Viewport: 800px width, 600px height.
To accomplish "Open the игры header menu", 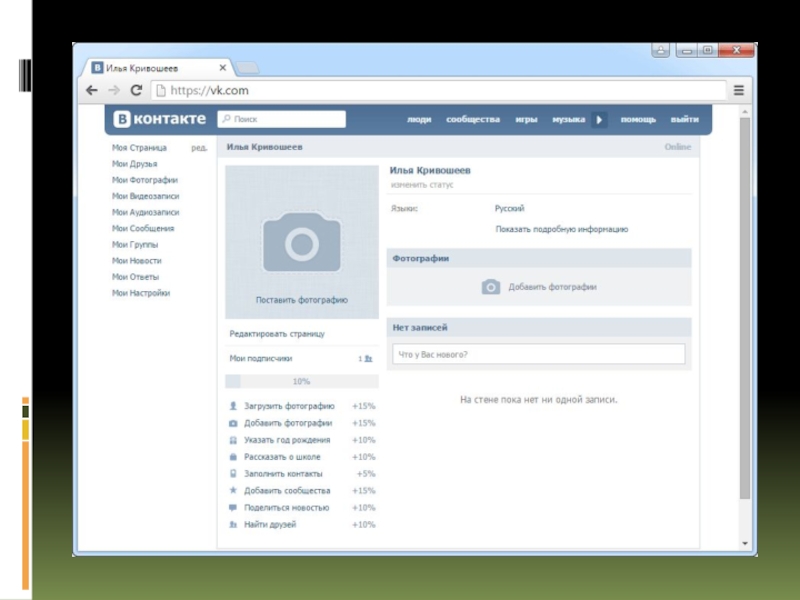I will [x=526, y=119].
